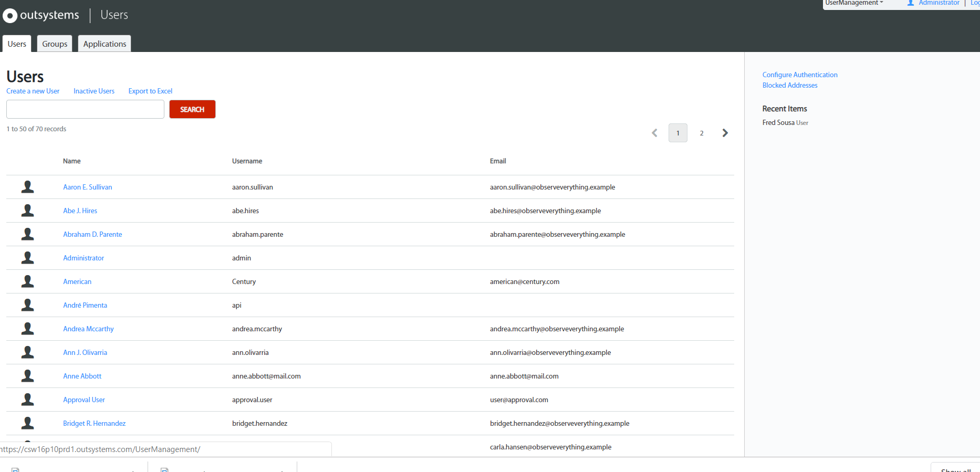Open the Abe J. Hires user profile

click(80, 211)
